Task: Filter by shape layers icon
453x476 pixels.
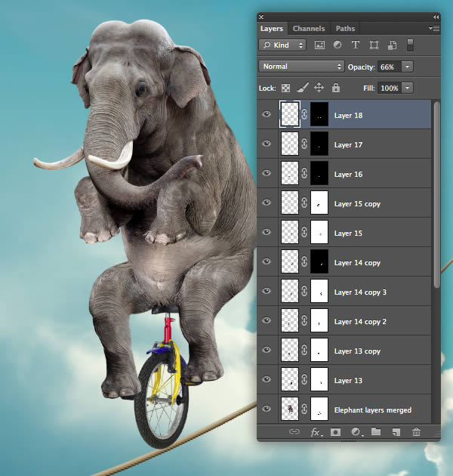Action: (374, 45)
